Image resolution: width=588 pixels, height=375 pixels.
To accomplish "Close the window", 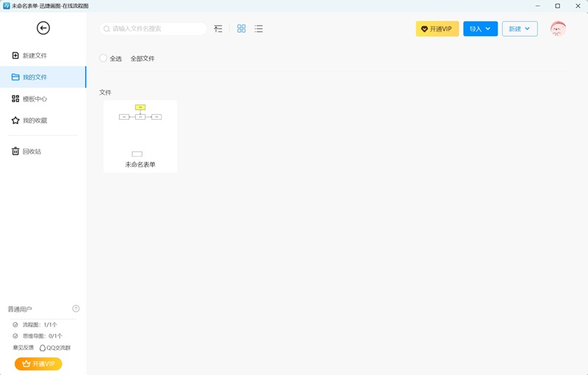I will (x=578, y=6).
